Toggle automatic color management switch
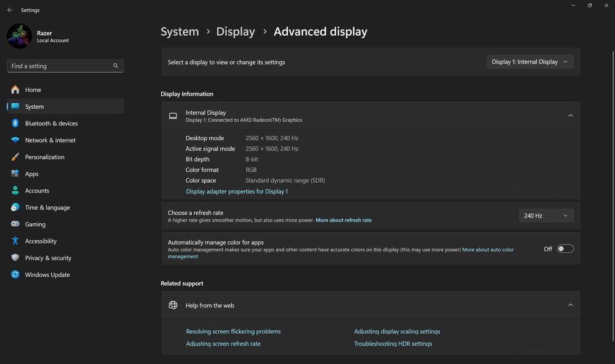Screen dimensions: 615x364 click(565, 248)
